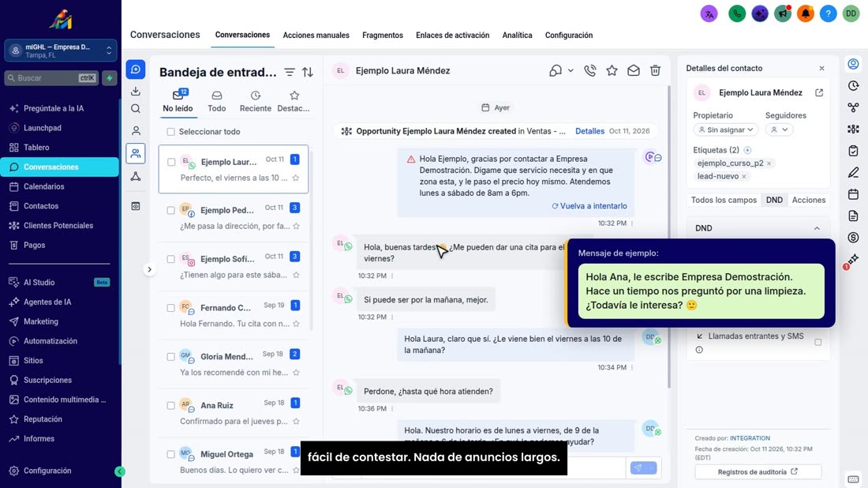Open the language translate icon in top bar
The image size is (868, 488).
[709, 14]
